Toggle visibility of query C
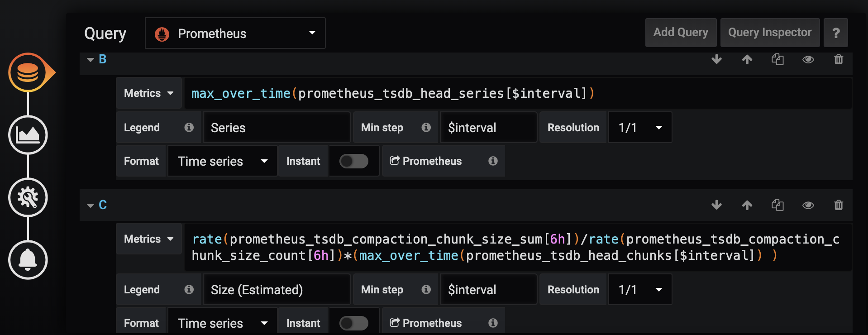 click(808, 205)
